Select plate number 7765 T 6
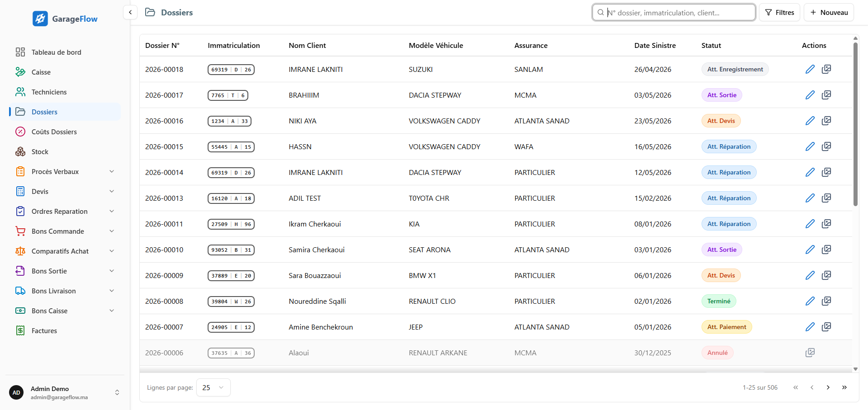 pos(228,95)
